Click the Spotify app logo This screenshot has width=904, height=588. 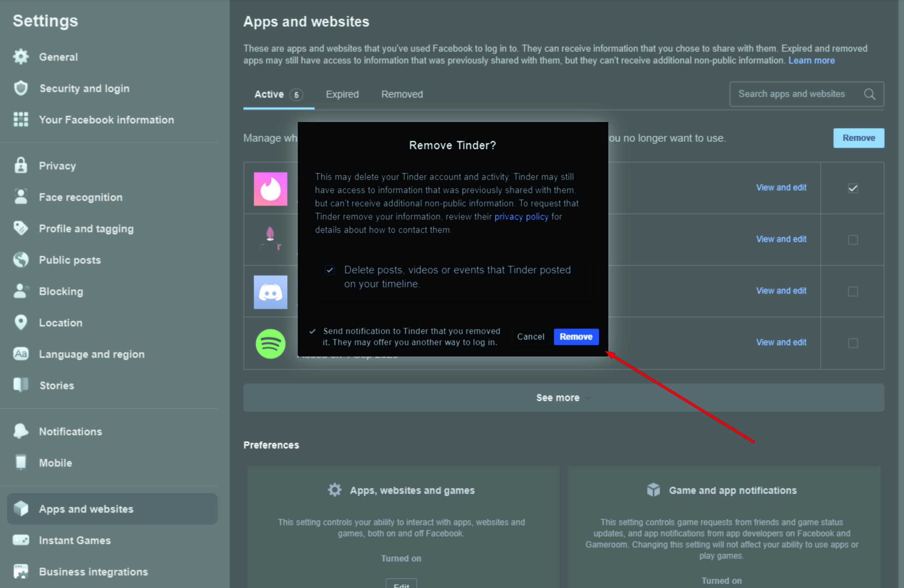click(x=270, y=344)
